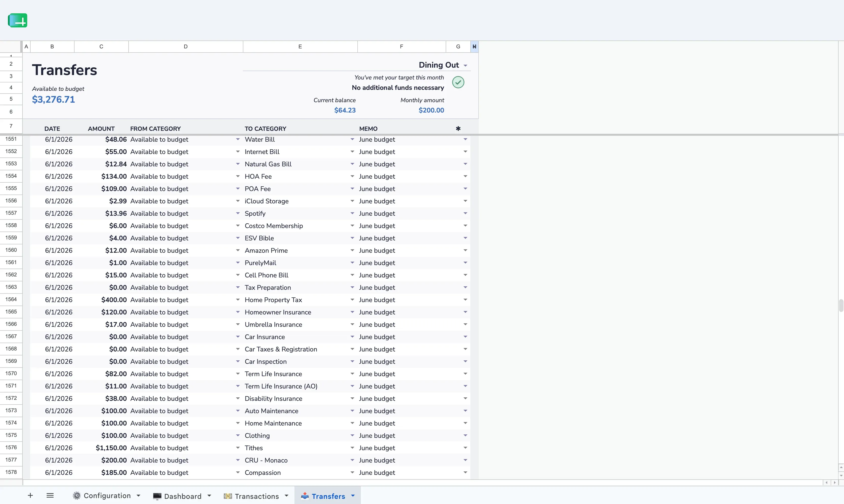Screen dimensions: 844x504
Task: Click the money icon on Transactions tab
Action: point(228,496)
